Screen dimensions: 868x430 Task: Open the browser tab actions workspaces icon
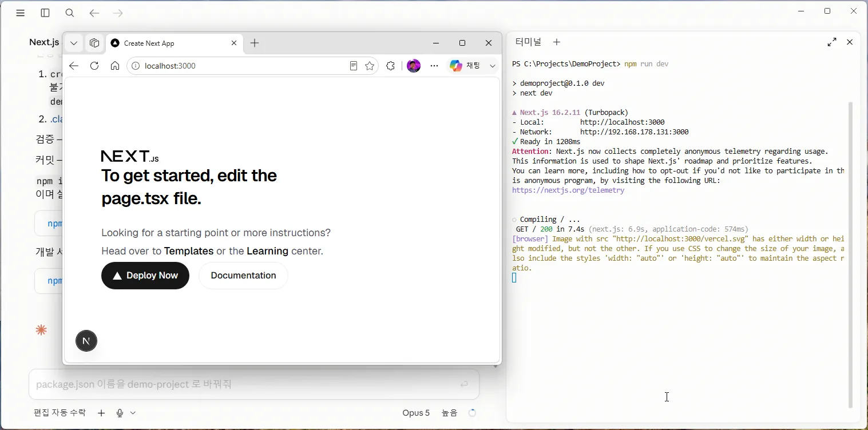94,43
